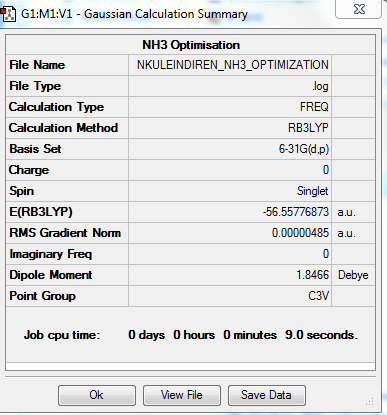387x415 pixels.
Task: Click the Singlet spin value
Action: coord(313,191)
